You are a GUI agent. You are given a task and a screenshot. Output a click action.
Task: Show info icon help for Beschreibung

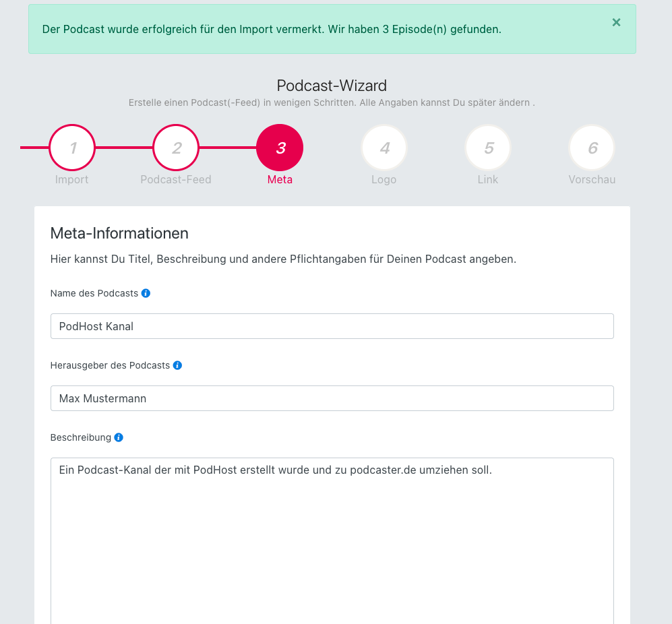pyautogui.click(x=119, y=437)
